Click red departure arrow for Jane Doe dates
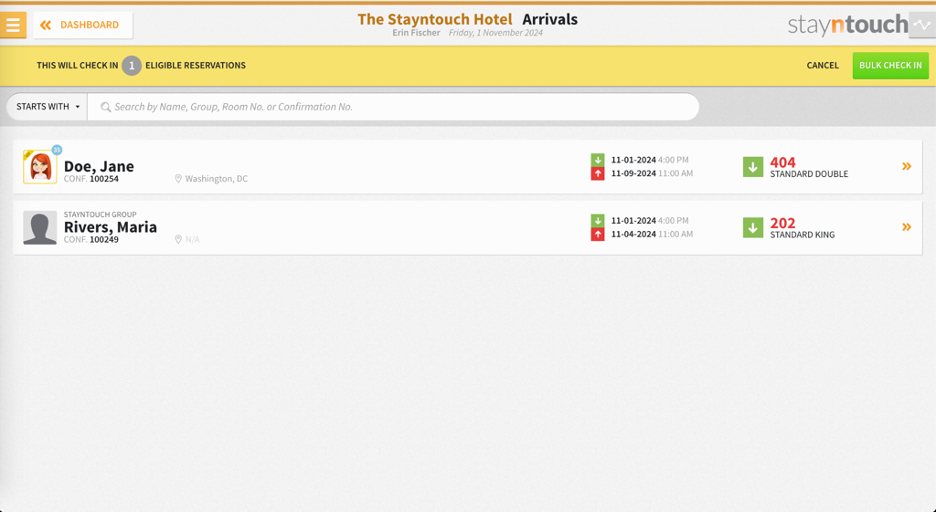Screen dimensions: 936x512 point(598,173)
